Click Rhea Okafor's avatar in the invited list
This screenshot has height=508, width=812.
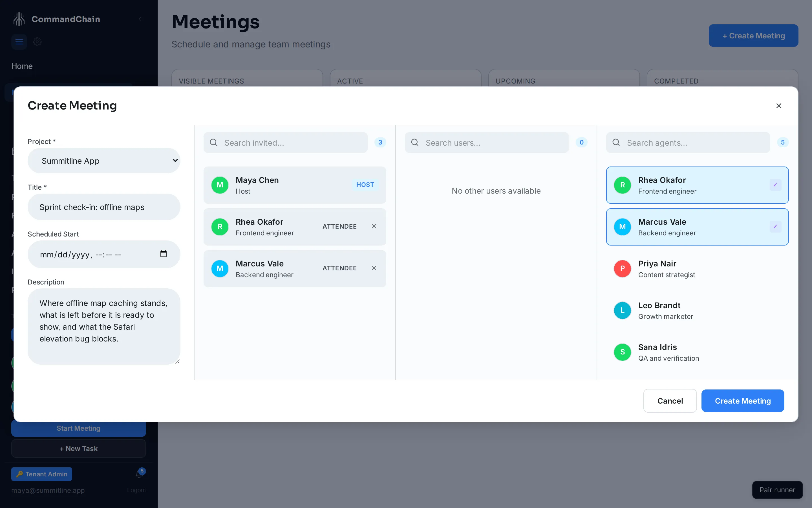pos(220,227)
